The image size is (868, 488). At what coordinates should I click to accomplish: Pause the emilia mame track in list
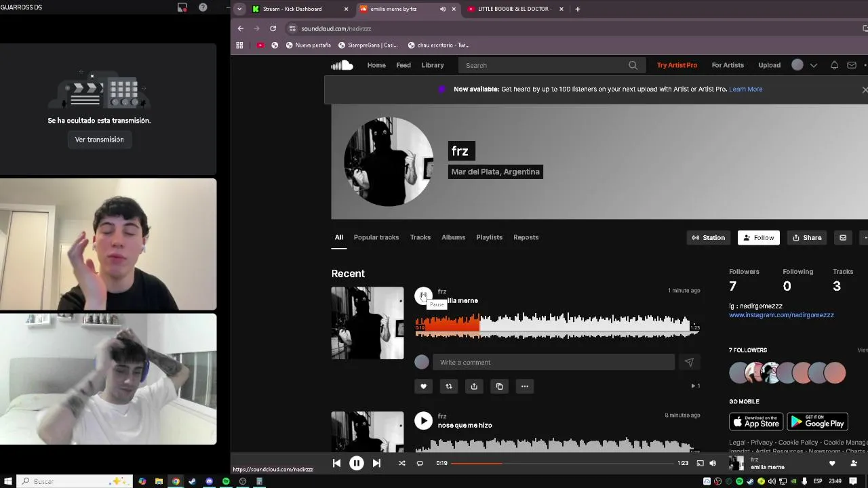tap(423, 296)
